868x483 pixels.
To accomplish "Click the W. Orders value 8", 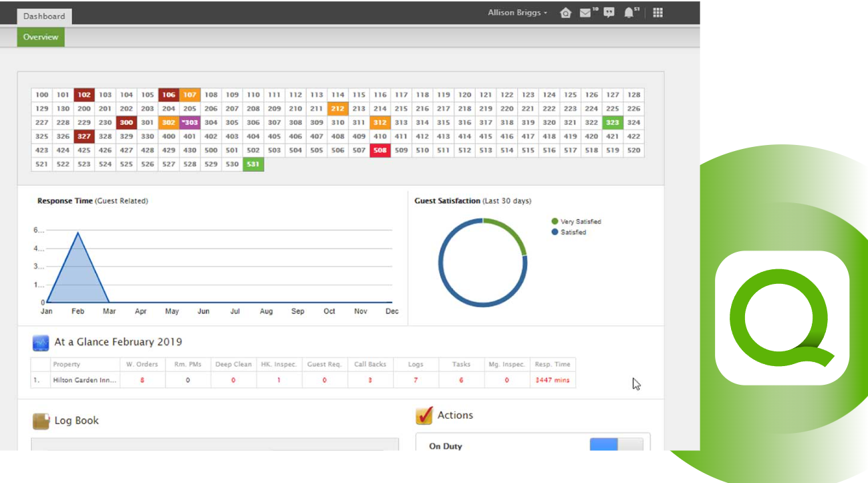I will (x=142, y=380).
